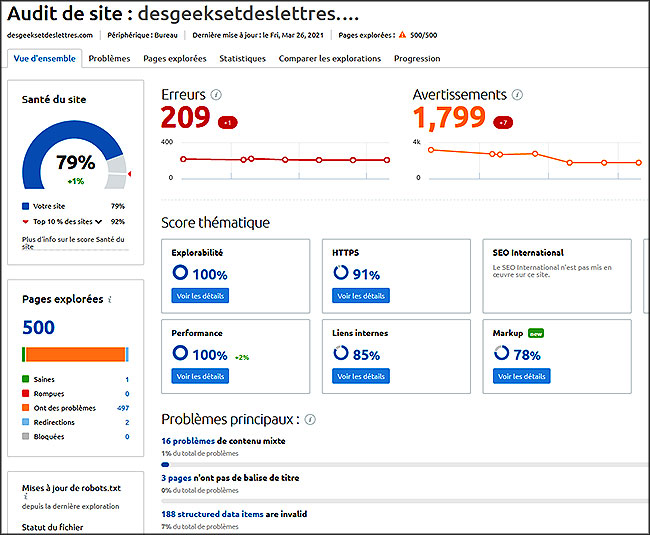650x535 pixels.
Task: Click the Bloquées count 0
Action: point(127,436)
